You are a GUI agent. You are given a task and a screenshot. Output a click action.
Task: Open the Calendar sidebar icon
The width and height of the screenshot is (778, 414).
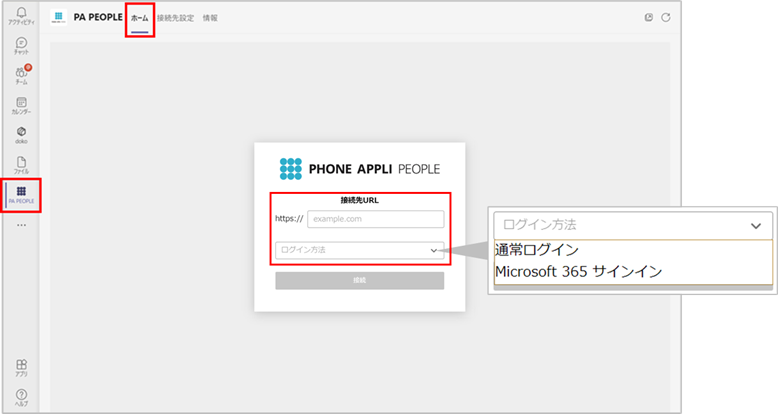pyautogui.click(x=21, y=105)
